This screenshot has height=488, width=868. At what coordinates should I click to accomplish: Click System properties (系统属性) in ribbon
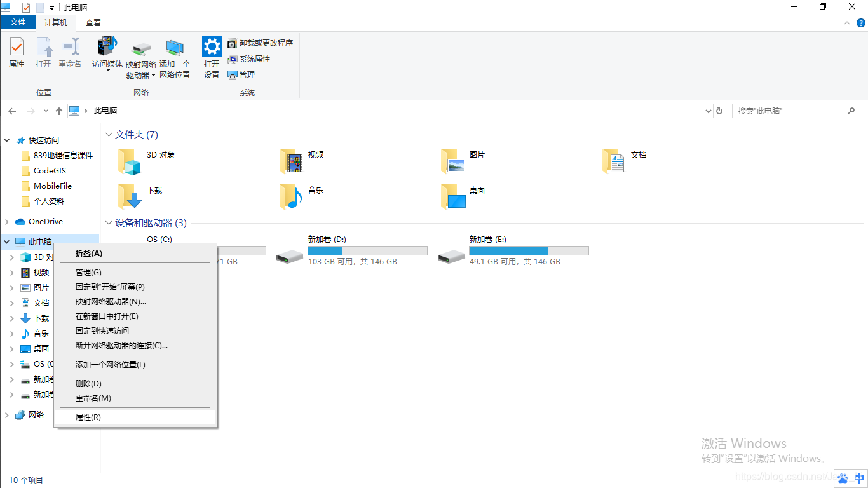pyautogui.click(x=249, y=59)
